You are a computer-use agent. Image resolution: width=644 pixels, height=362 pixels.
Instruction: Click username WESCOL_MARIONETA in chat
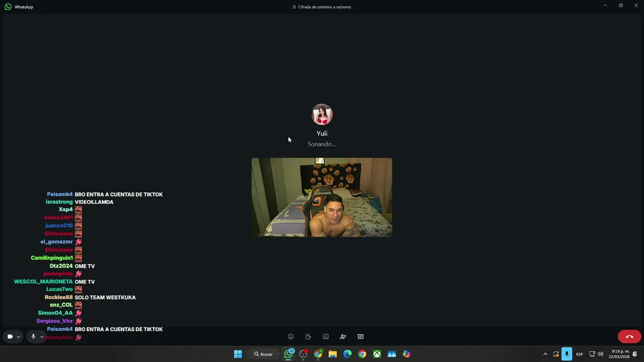click(x=43, y=282)
